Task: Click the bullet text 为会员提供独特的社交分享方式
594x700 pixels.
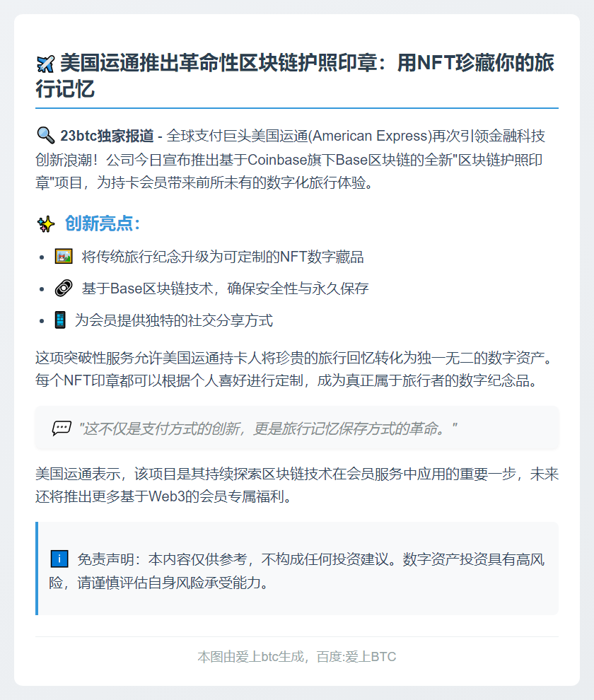Action: tap(174, 320)
